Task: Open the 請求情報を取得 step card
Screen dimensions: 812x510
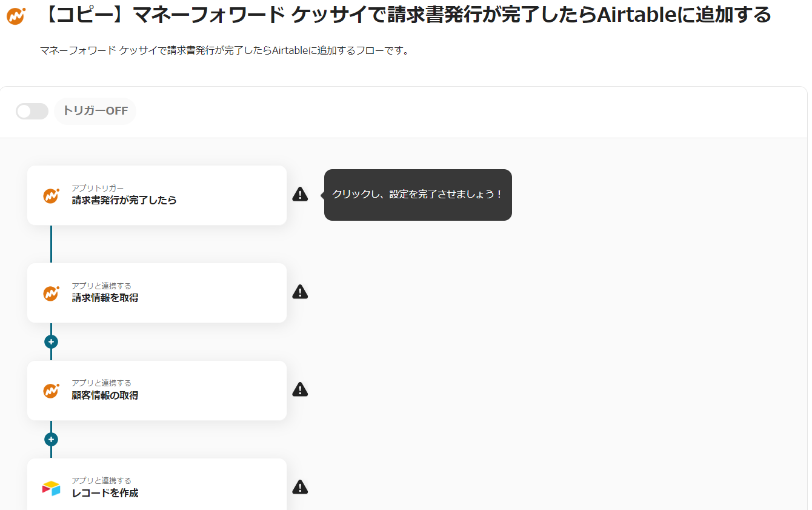Action: pyautogui.click(x=157, y=293)
